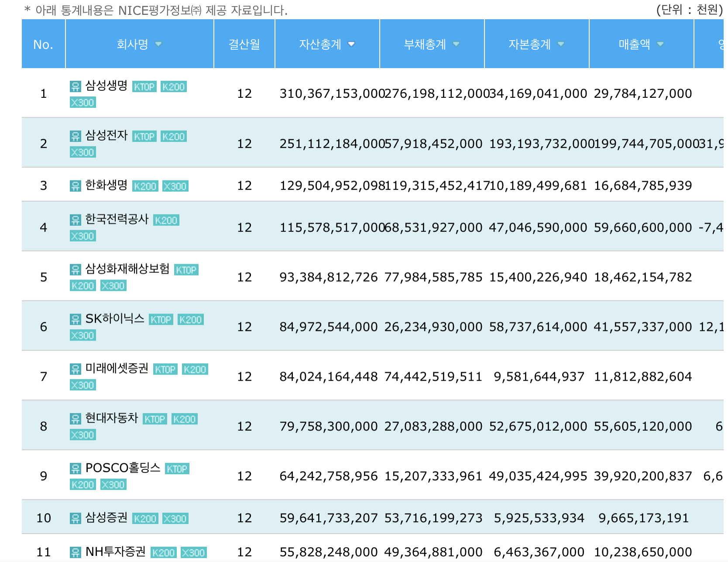Select SK하이닉스 asset total 84,972,544,000

(329, 328)
